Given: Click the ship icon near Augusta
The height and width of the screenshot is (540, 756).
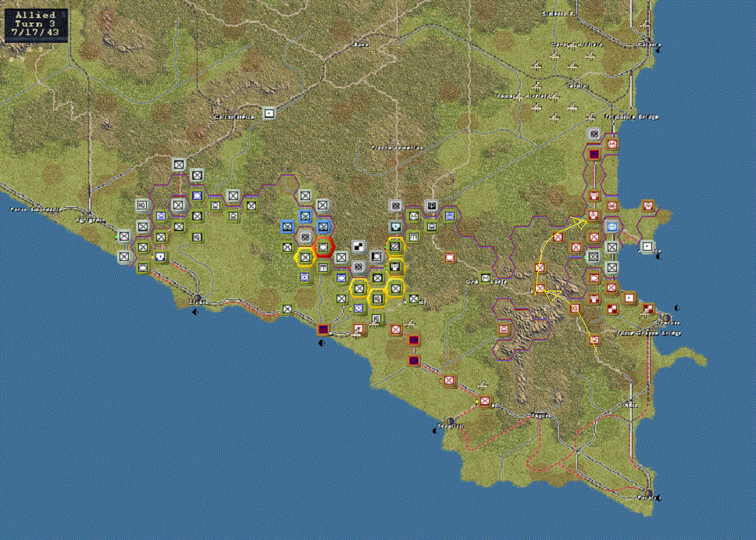Looking at the screenshot, I should tap(658, 256).
